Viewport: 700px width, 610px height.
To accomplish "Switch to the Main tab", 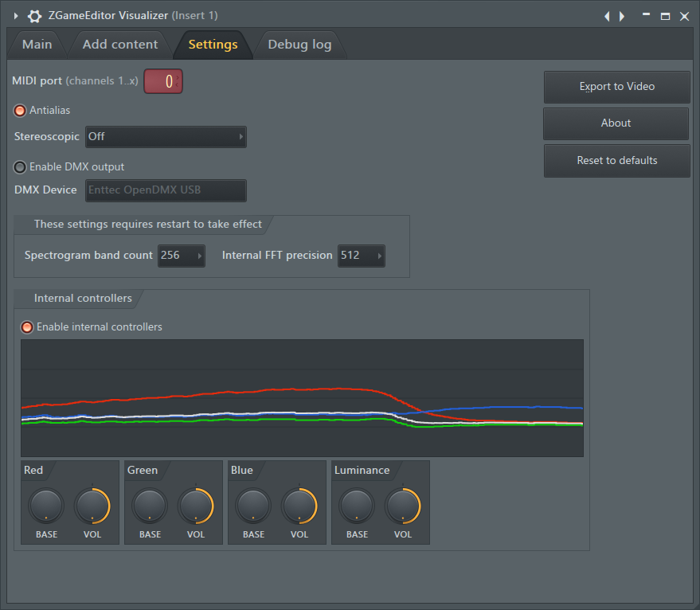I will coord(37,45).
